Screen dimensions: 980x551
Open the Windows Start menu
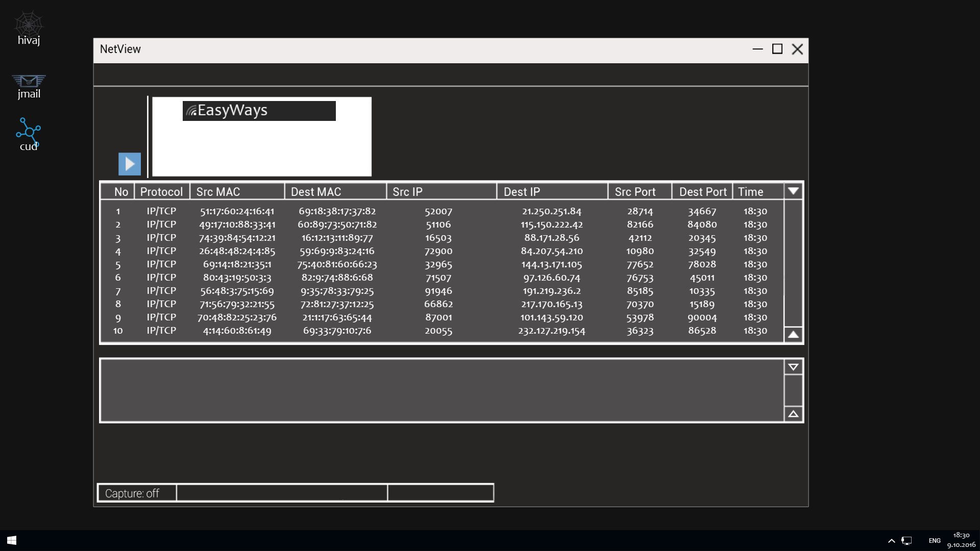pyautogui.click(x=10, y=540)
